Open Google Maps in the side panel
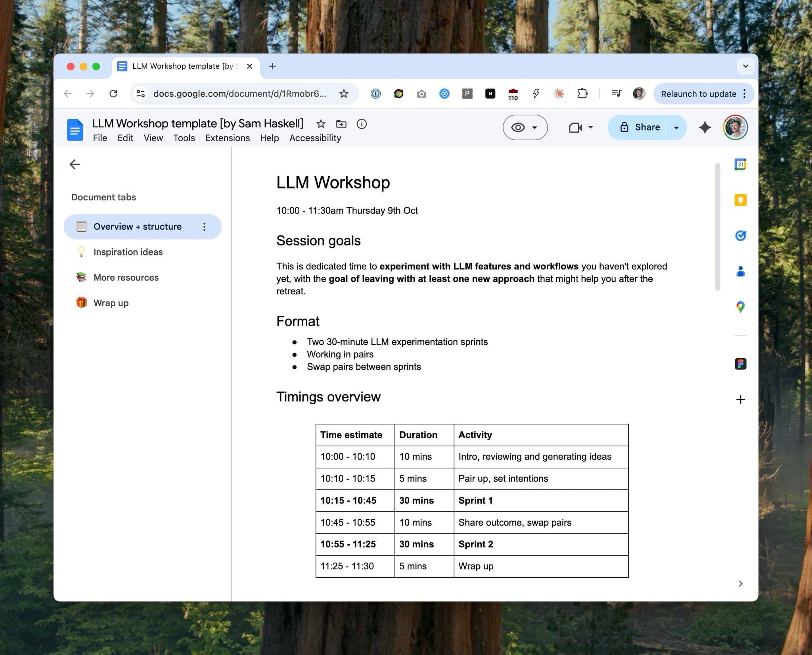The image size is (812, 655). [740, 307]
